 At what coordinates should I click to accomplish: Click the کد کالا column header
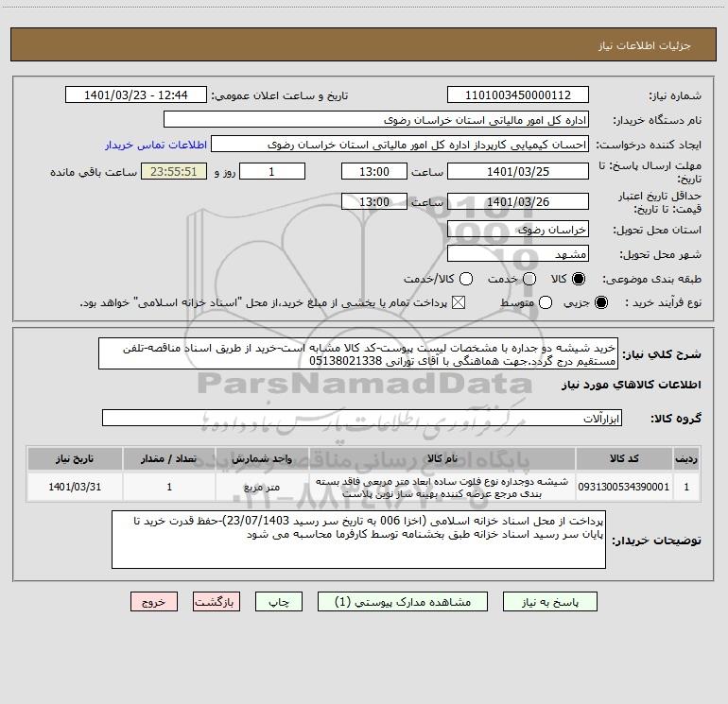click(x=624, y=459)
